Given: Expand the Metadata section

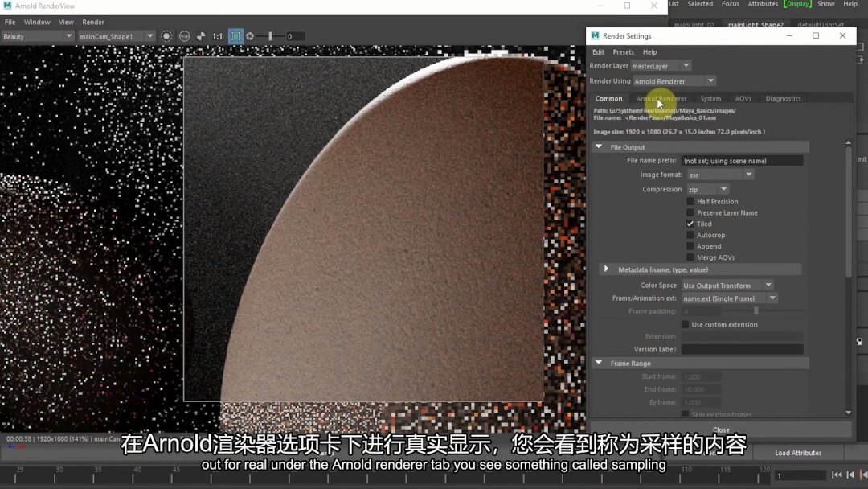Looking at the screenshot, I should coord(607,269).
